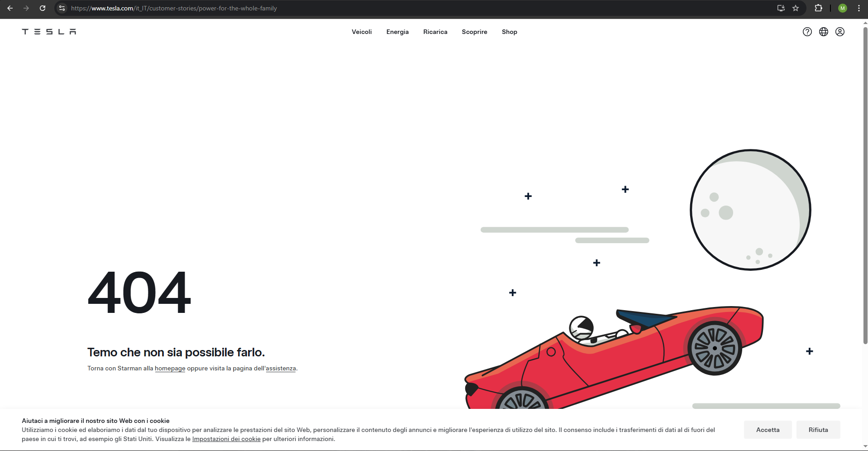Viewport: 868px width, 451px height.
Task: Go to the Shop menu item
Action: [510, 32]
